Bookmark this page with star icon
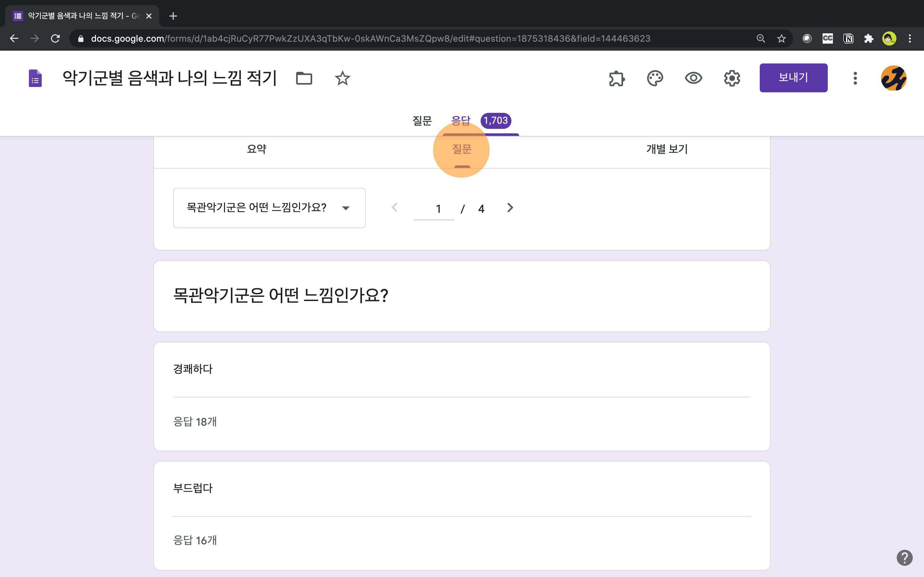924x577 pixels. pos(781,38)
